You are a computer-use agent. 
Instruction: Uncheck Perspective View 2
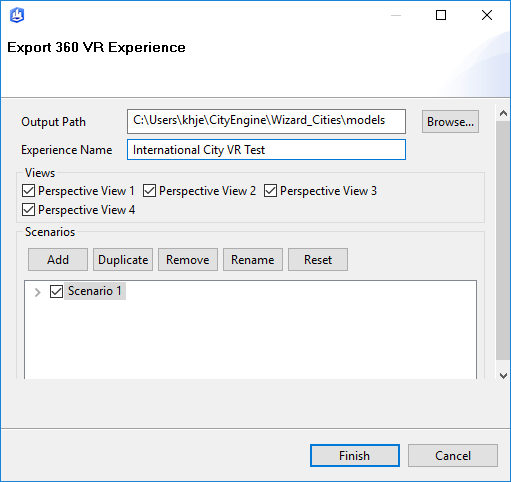click(x=149, y=191)
